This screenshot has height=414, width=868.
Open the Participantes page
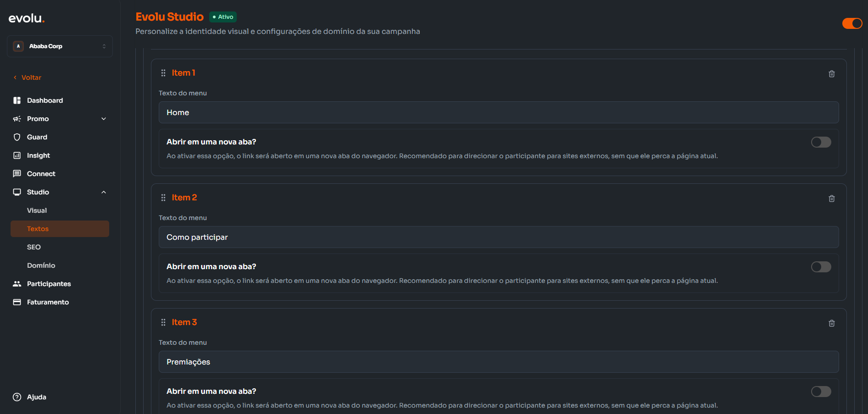(49, 284)
